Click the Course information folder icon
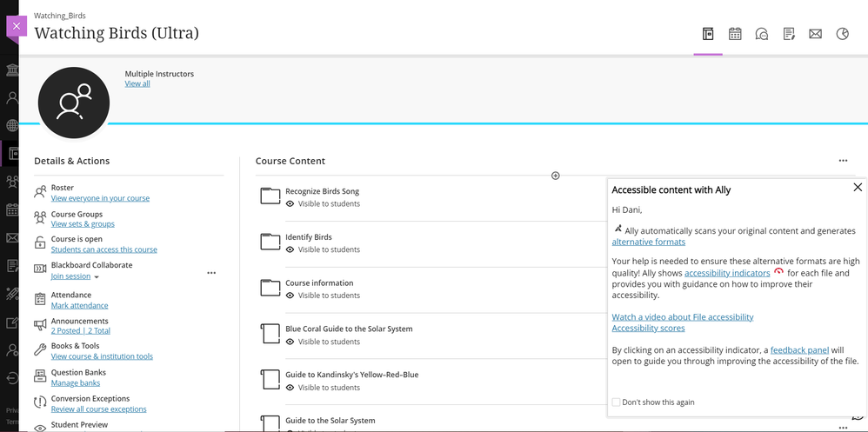This screenshot has width=868, height=432. (270, 288)
